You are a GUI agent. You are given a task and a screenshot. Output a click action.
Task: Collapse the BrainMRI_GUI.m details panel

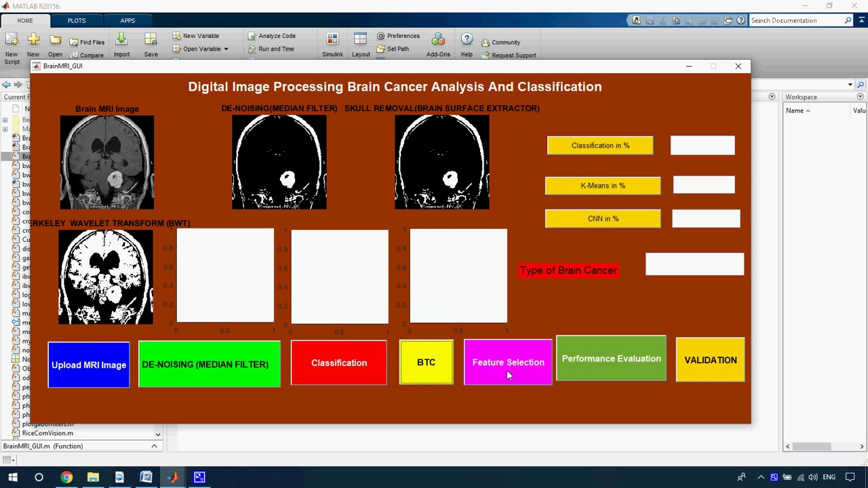154,446
